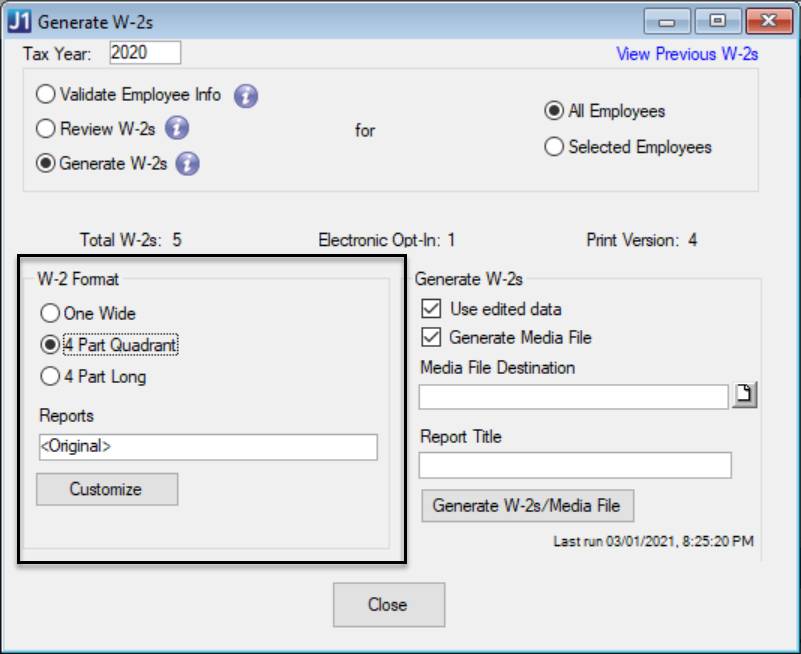Click the Tax Year input field

click(143, 53)
